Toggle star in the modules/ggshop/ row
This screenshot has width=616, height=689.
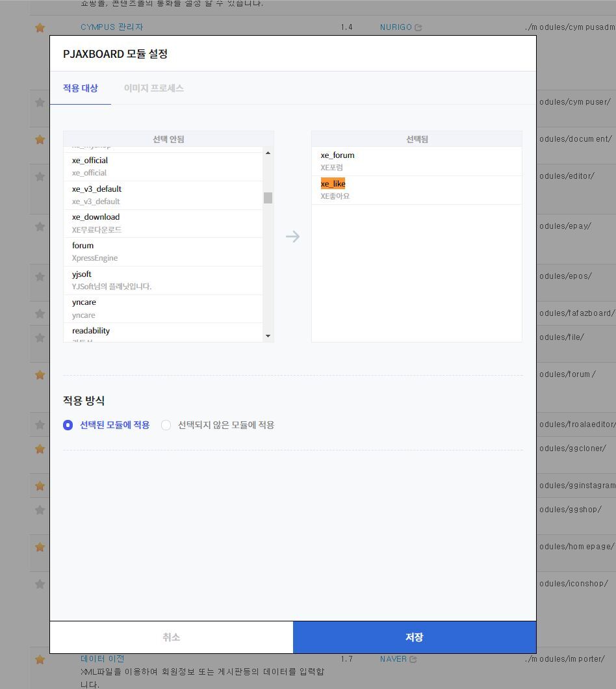[x=40, y=510]
